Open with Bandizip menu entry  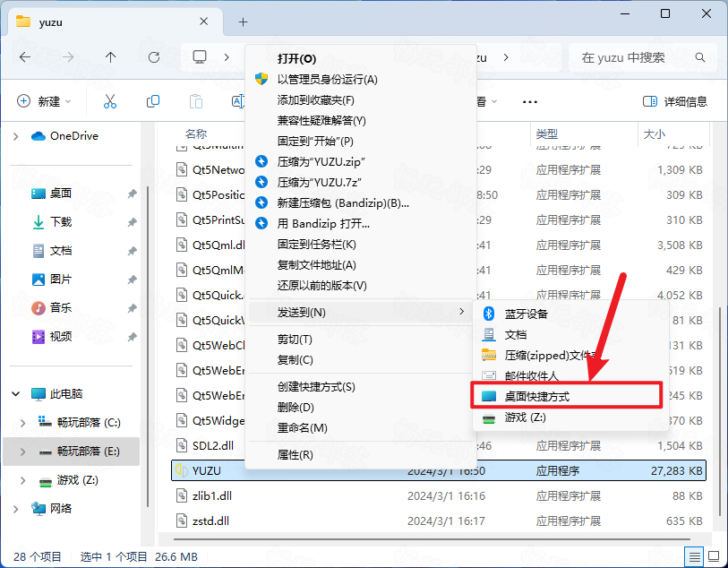[x=360, y=223]
